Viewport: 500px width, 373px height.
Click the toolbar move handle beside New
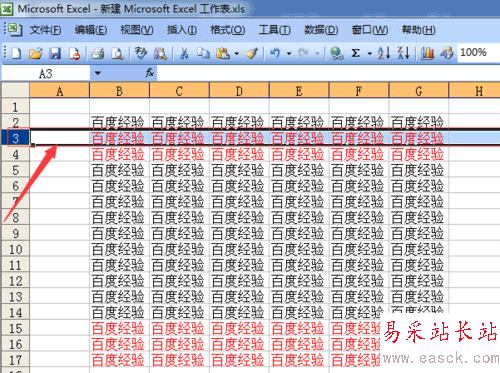[5, 53]
